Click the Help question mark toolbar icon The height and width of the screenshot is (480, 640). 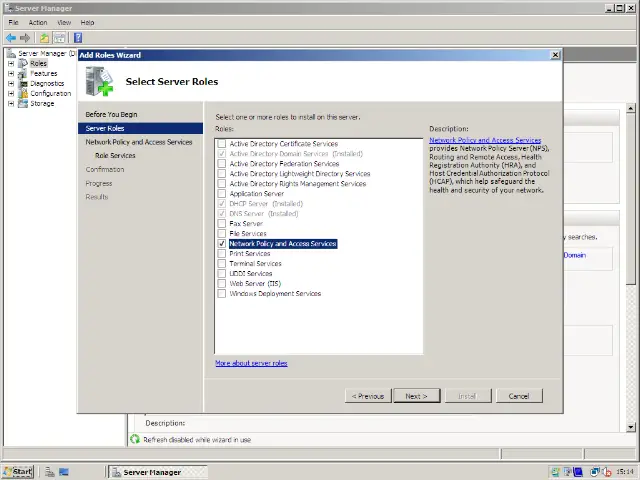(x=78, y=38)
